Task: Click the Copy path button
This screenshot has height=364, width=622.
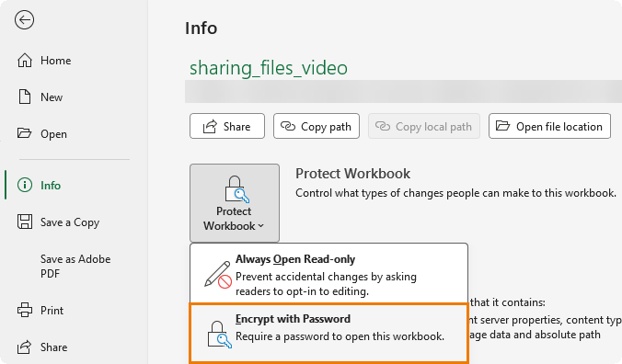Action: 317,126
